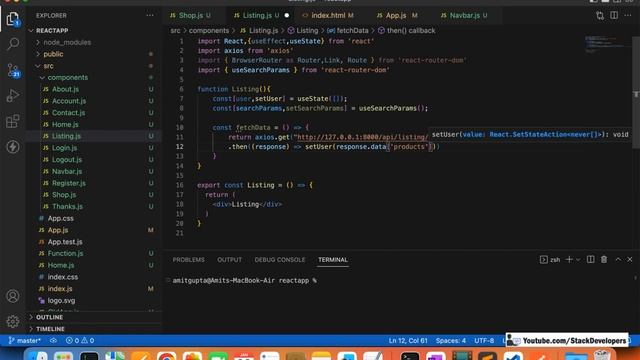640x360 pixels.
Task: Open App.css in the explorer
Action: pos(60,218)
